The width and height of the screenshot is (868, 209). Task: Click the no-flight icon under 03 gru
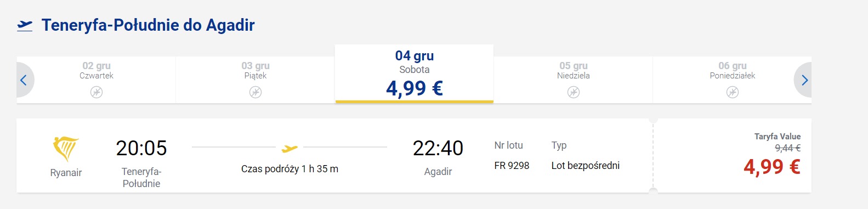pos(256,92)
